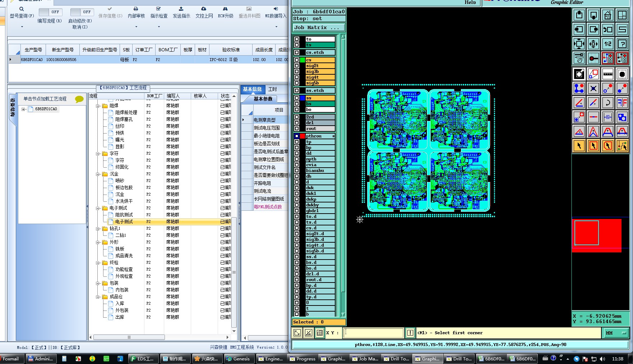Click the 文控上网 cloud upload icon
633x364 pixels.
pos(204,9)
